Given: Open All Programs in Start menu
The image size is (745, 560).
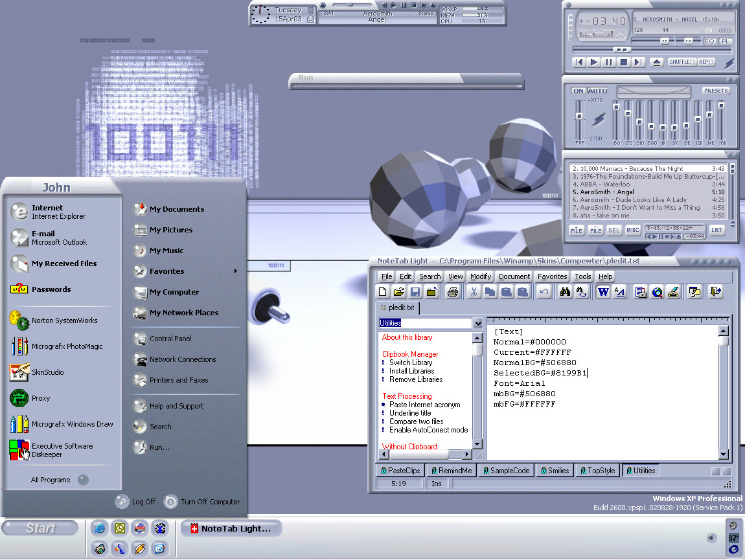Looking at the screenshot, I should click(x=59, y=480).
